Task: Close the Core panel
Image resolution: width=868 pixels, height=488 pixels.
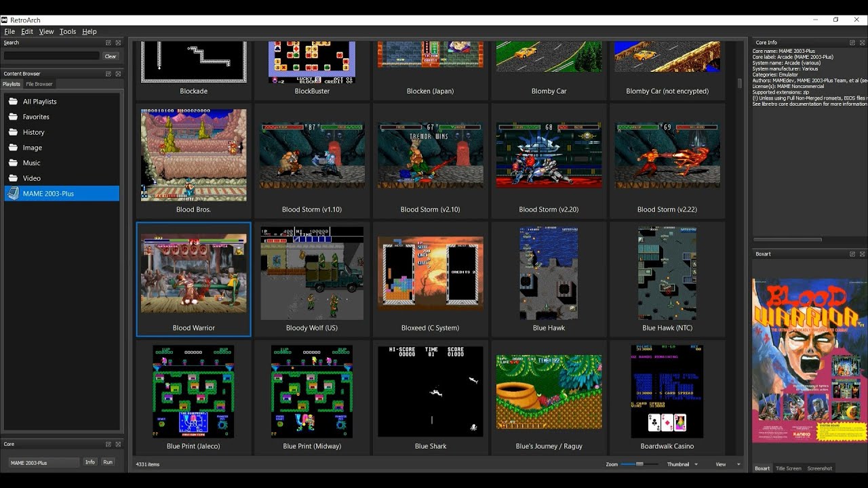Action: click(118, 445)
